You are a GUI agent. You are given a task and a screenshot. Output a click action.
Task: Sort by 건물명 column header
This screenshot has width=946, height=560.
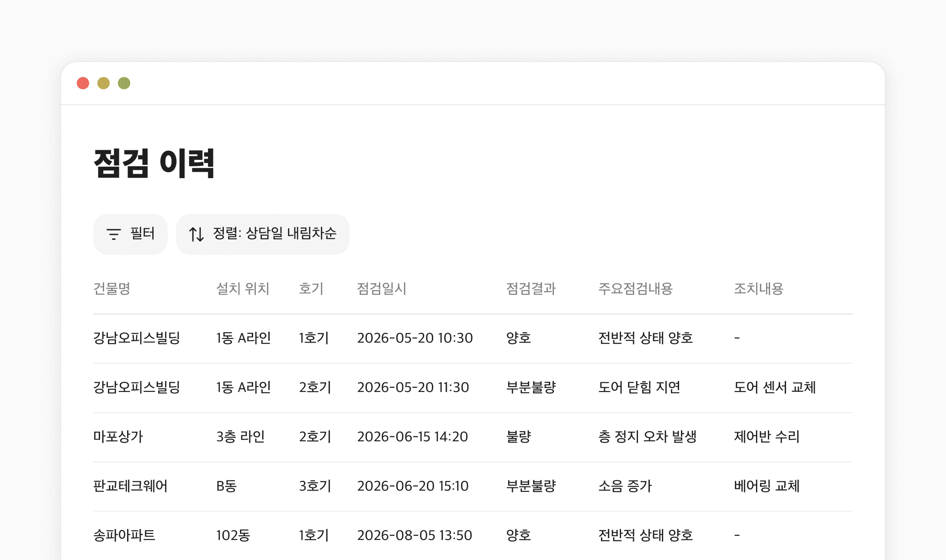[112, 289]
